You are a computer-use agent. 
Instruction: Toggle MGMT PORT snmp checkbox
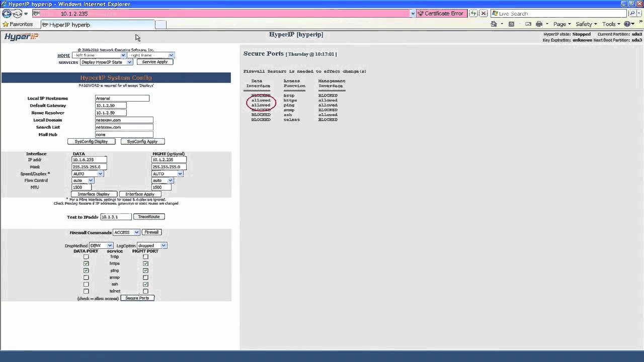tap(145, 278)
